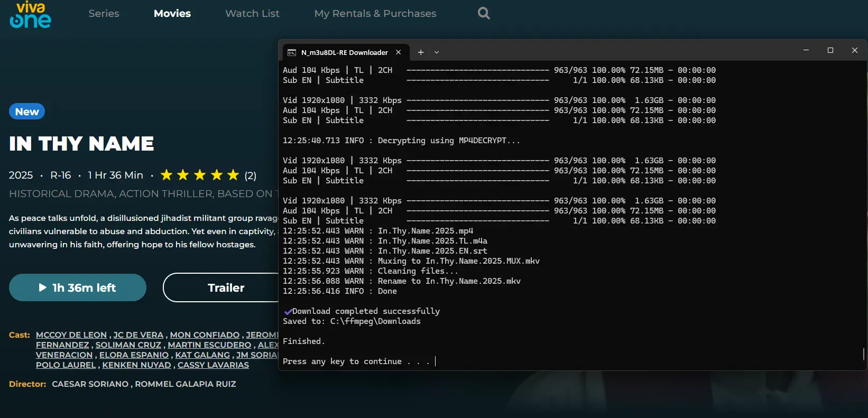Maximize the terminal window
This screenshot has width=868, height=418.
coord(830,50)
